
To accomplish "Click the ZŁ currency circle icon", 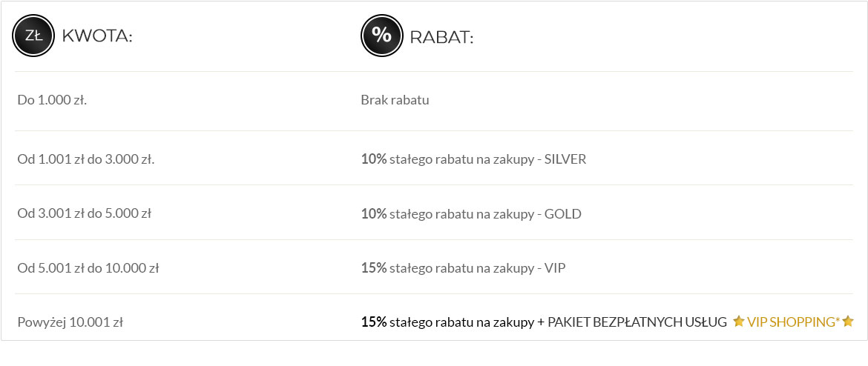I will [33, 36].
